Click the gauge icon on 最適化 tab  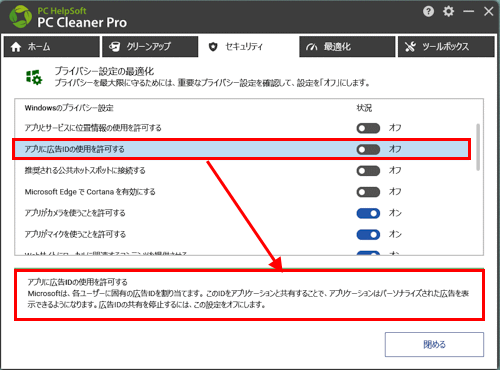311,47
